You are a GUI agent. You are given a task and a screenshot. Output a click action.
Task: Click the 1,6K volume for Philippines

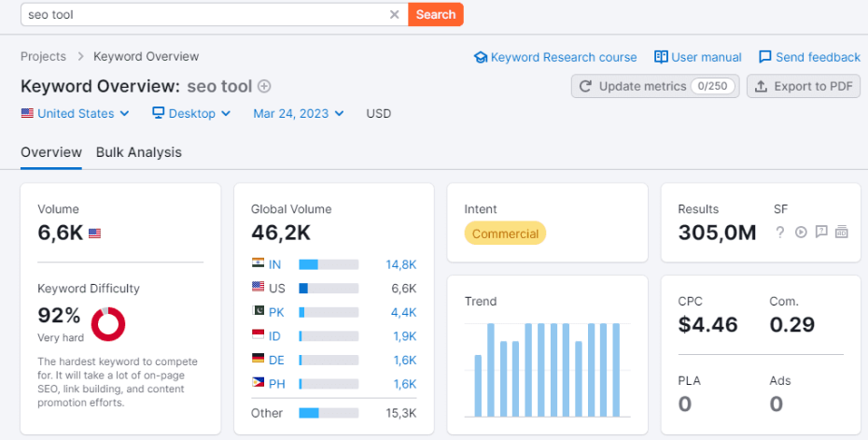pos(405,384)
